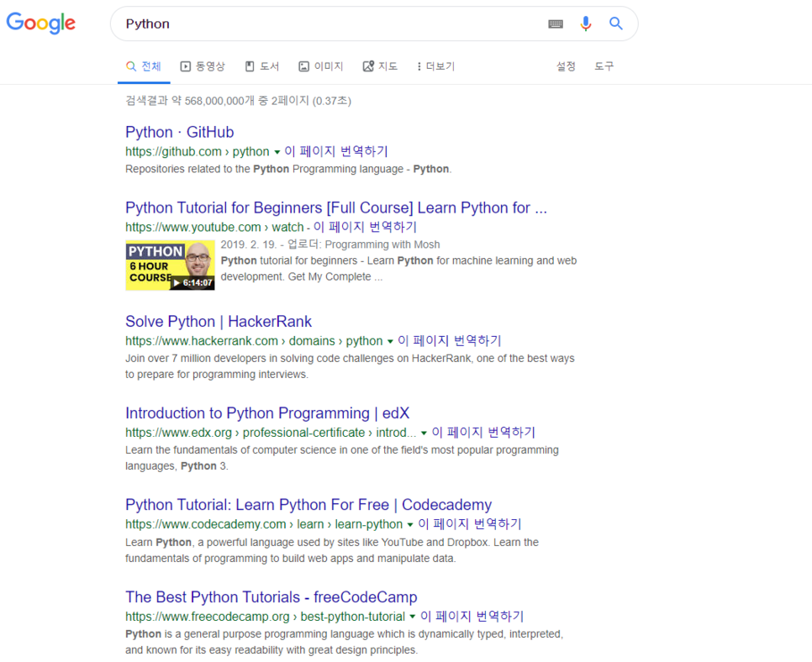Image resolution: width=812 pixels, height=662 pixels.
Task: Open the 설정 menu
Action: (566, 66)
